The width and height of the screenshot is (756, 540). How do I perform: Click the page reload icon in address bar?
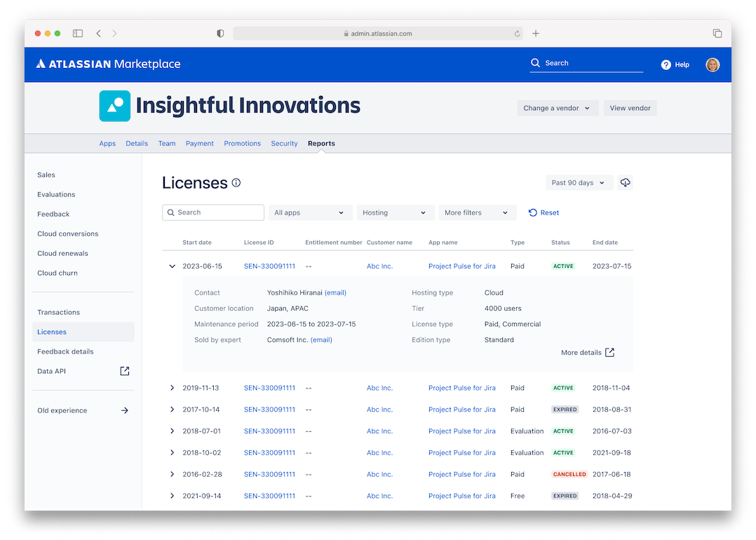(x=518, y=34)
